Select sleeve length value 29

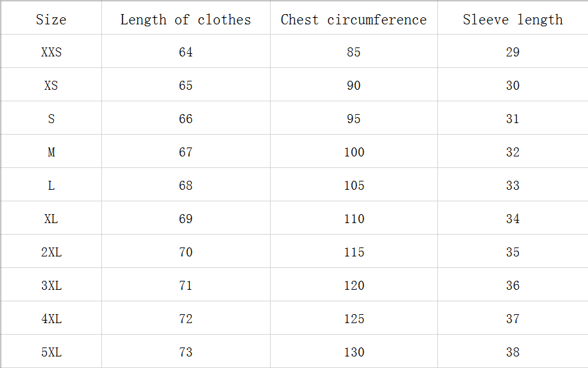pos(512,53)
